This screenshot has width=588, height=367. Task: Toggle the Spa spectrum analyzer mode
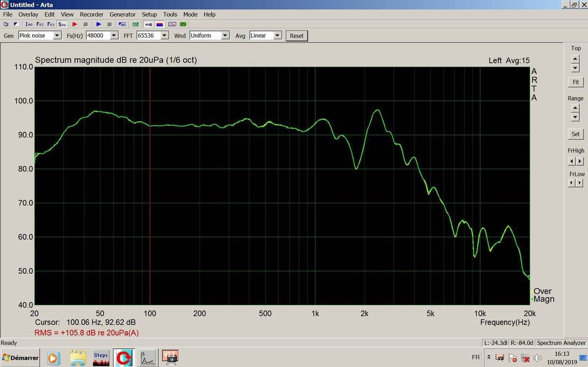(x=62, y=24)
